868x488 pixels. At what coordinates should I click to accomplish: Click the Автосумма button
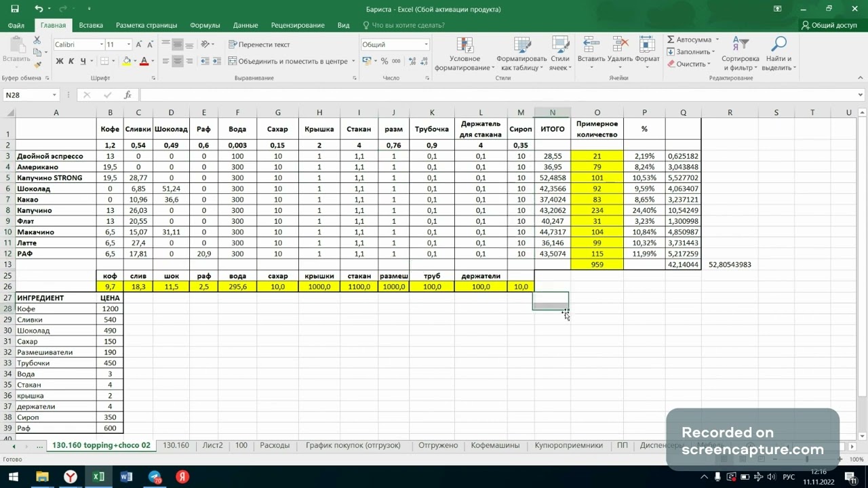(689, 40)
